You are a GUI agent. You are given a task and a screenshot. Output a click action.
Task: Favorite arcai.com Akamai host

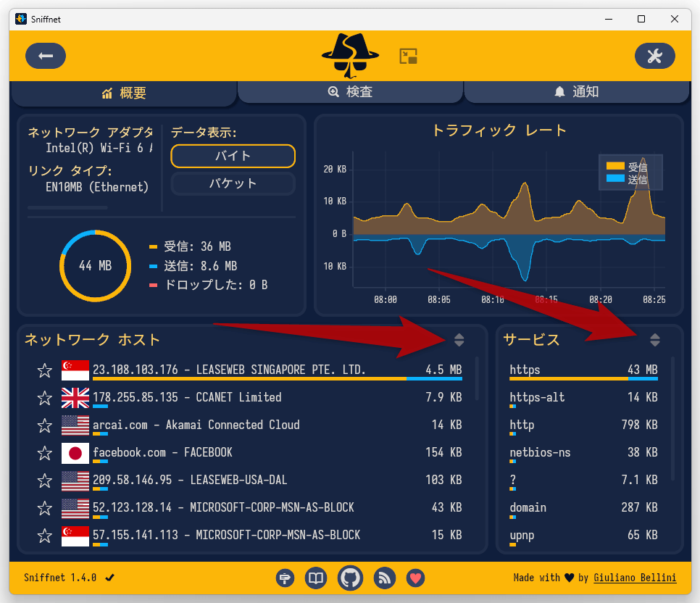[45, 425]
